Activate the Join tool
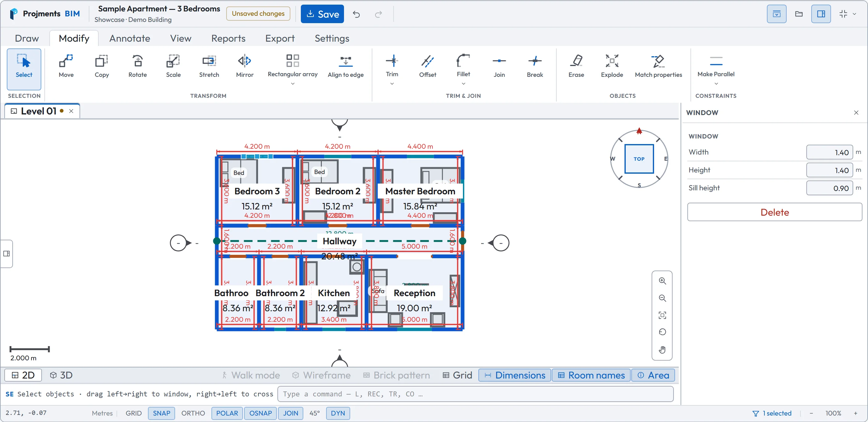868x422 pixels. [x=499, y=66]
